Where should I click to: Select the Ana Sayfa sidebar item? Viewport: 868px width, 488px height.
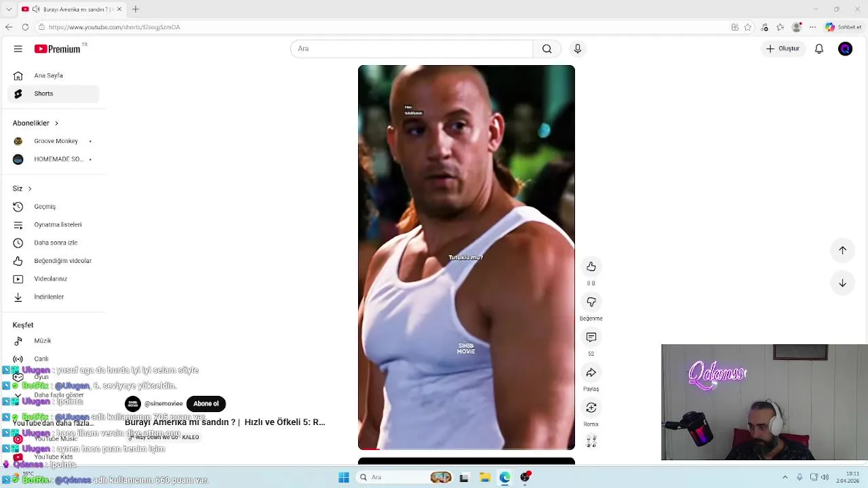(x=53, y=75)
